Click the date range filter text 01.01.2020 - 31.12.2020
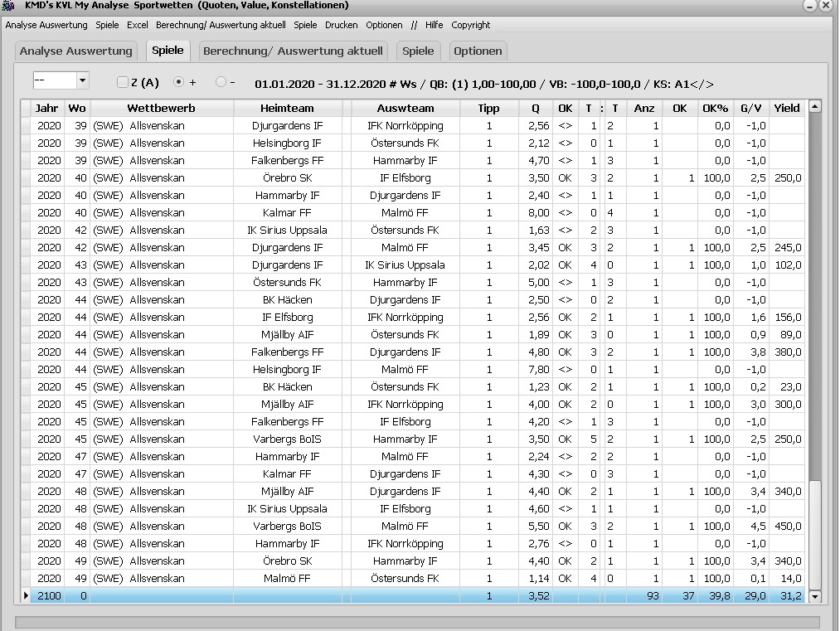The height and width of the screenshot is (631, 840). click(320, 84)
